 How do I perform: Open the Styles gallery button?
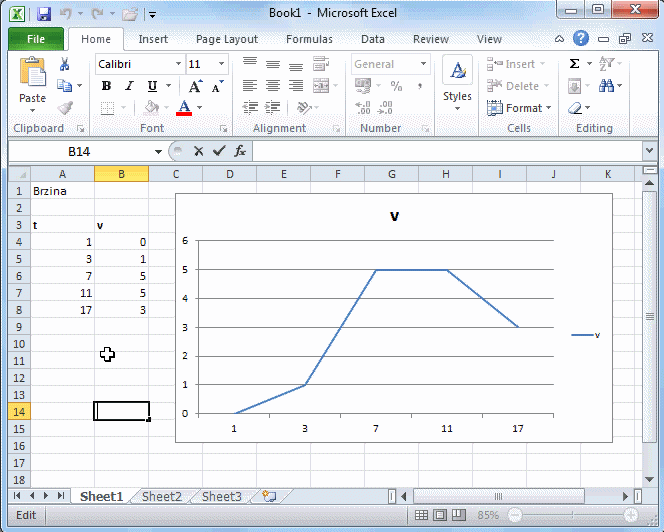457,82
